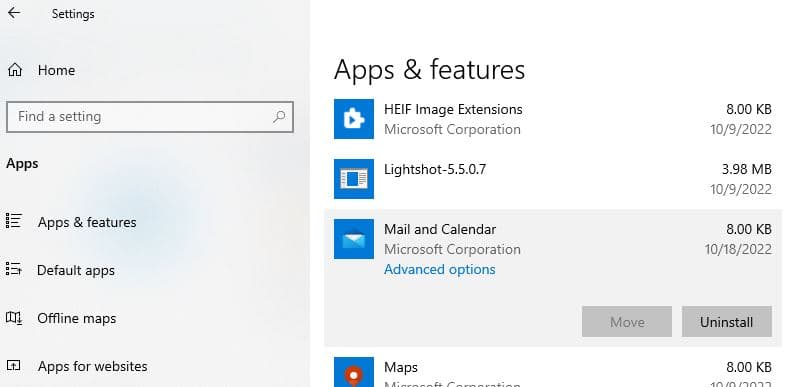Focus the Find a setting search box

(x=150, y=117)
